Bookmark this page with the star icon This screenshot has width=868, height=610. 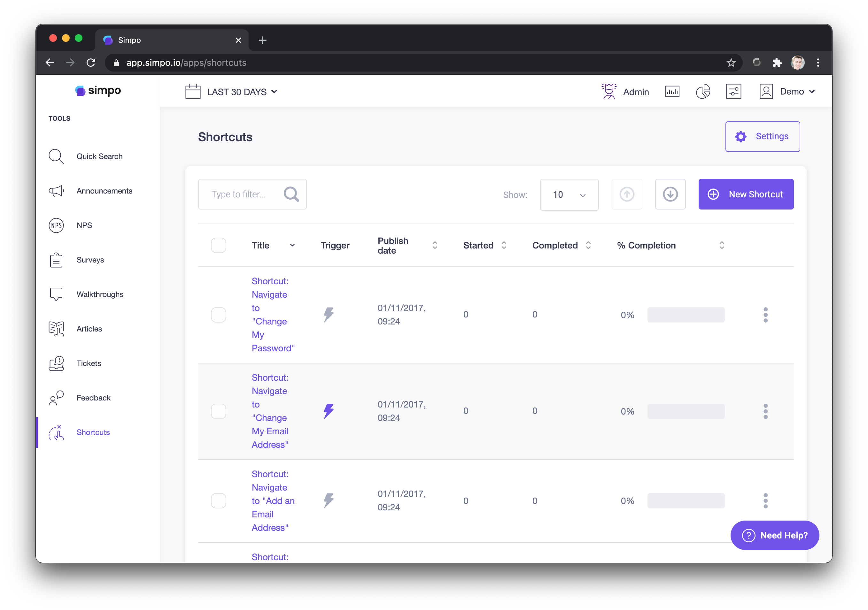[731, 63]
